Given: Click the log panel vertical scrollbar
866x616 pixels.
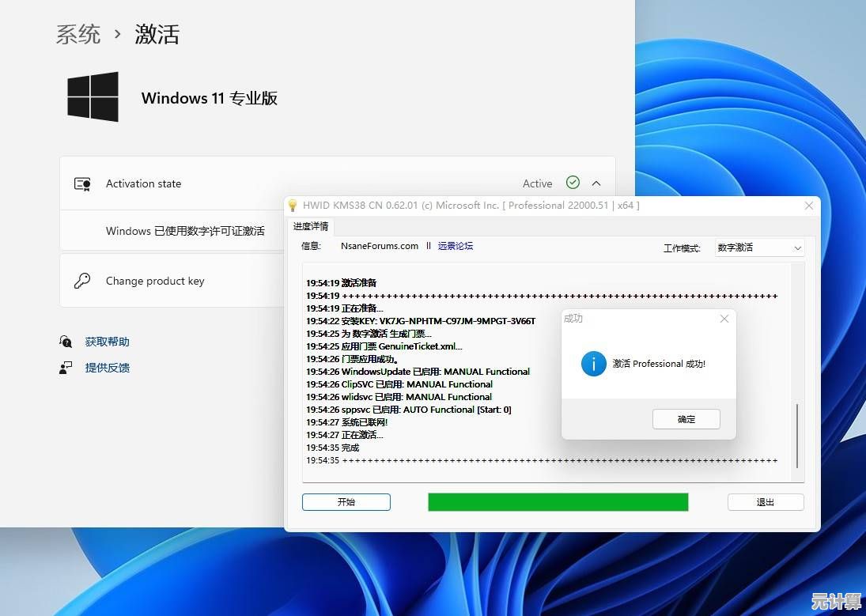Looking at the screenshot, I should [797, 435].
